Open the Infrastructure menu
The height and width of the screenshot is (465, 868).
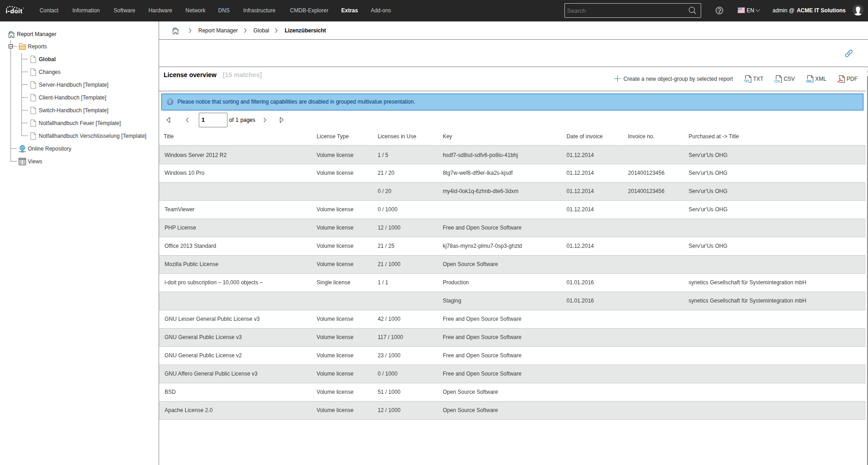coord(259,10)
